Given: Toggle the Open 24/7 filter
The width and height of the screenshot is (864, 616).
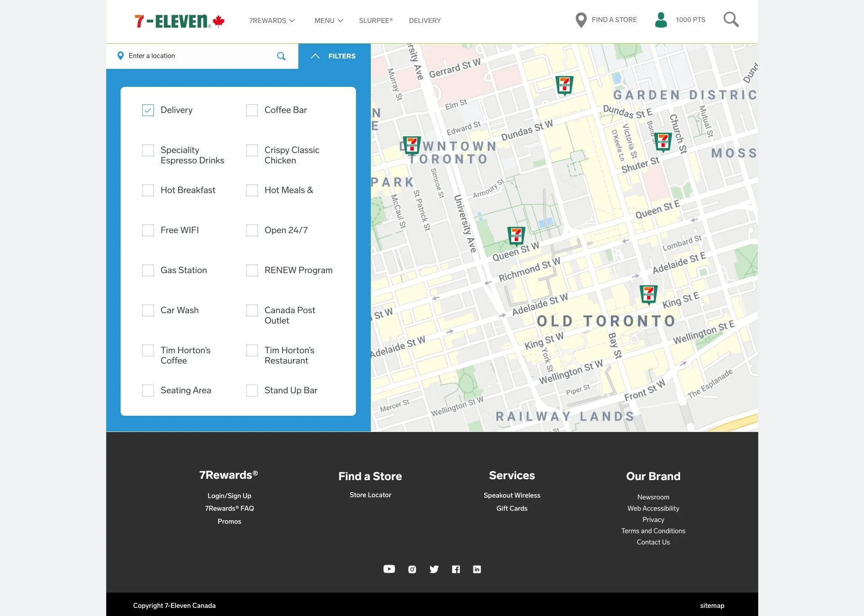Looking at the screenshot, I should (252, 230).
